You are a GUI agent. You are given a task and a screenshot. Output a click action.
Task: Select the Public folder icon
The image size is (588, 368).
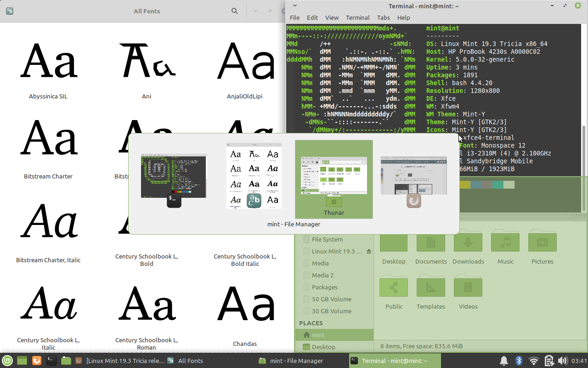click(x=394, y=287)
